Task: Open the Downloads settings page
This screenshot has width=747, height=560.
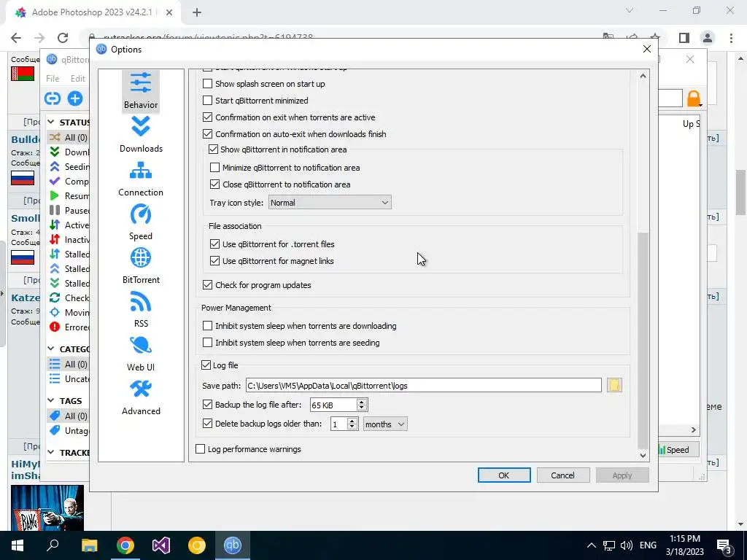Action: (141, 134)
